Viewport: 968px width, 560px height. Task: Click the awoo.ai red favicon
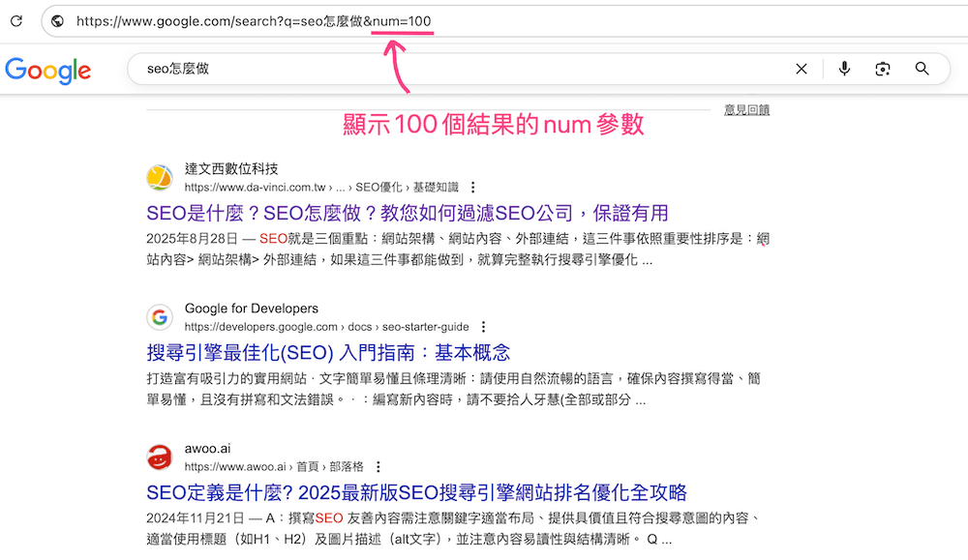[x=160, y=457]
